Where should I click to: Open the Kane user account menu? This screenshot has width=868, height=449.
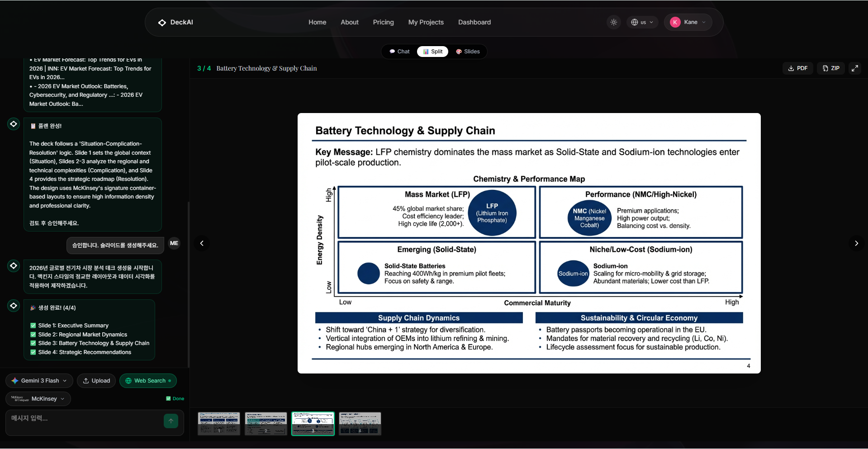pyautogui.click(x=688, y=22)
